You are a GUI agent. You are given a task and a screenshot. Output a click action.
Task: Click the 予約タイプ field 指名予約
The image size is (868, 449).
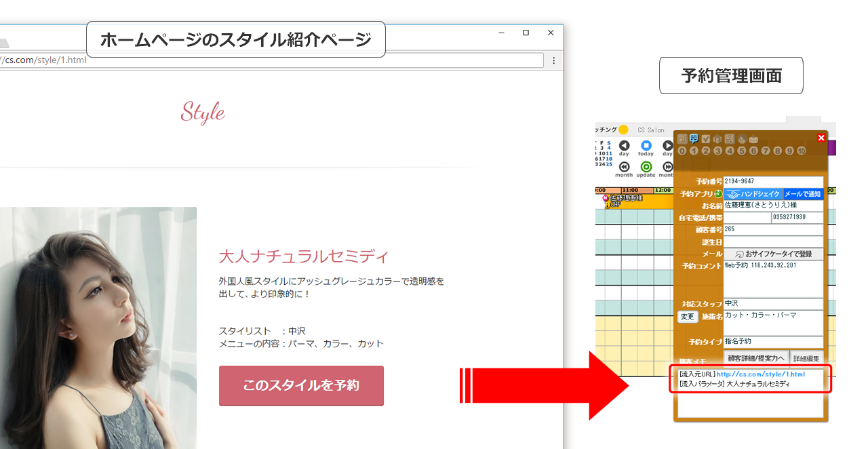pos(773,342)
